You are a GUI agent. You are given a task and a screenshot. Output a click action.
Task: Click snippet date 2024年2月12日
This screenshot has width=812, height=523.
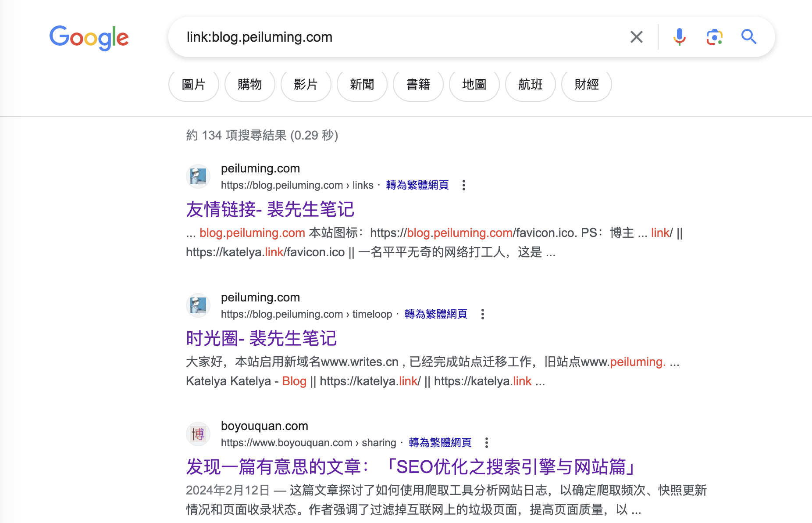pyautogui.click(x=228, y=490)
